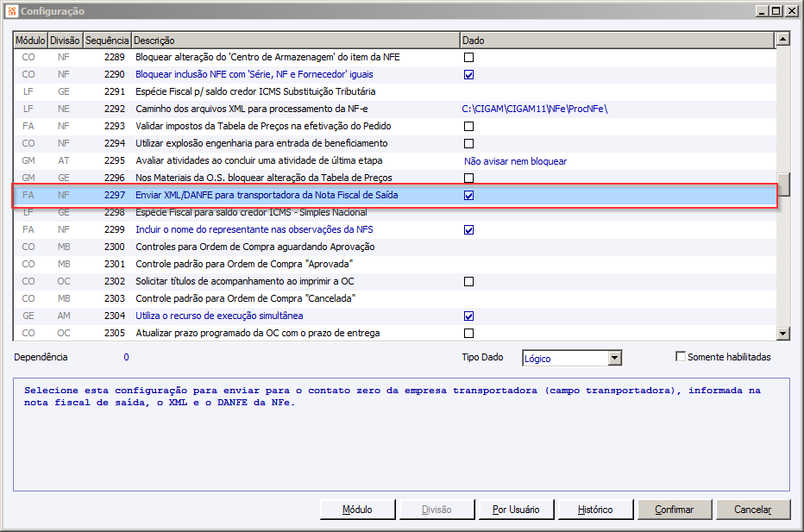Enable the 'Somente habilitadas' checkbox
The image size is (804, 532).
(x=681, y=356)
